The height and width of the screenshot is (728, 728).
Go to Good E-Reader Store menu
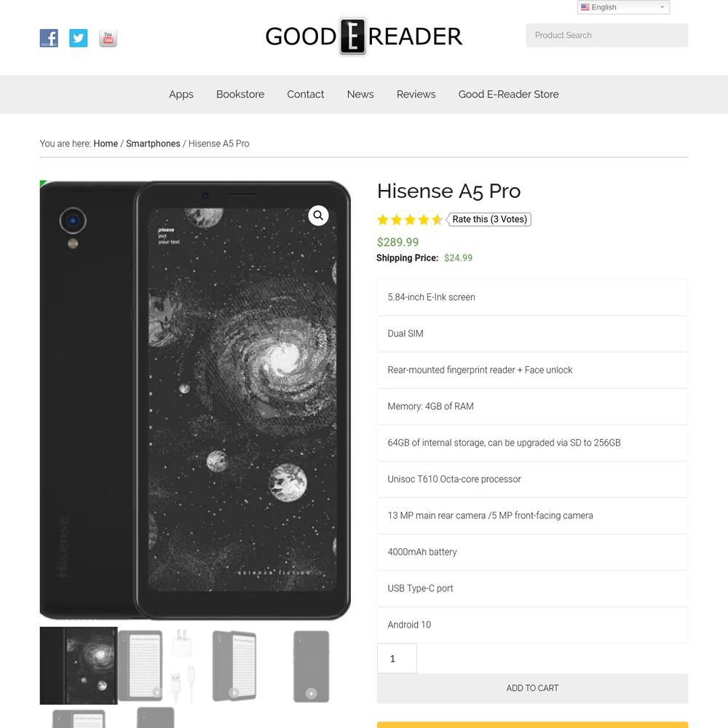(508, 94)
